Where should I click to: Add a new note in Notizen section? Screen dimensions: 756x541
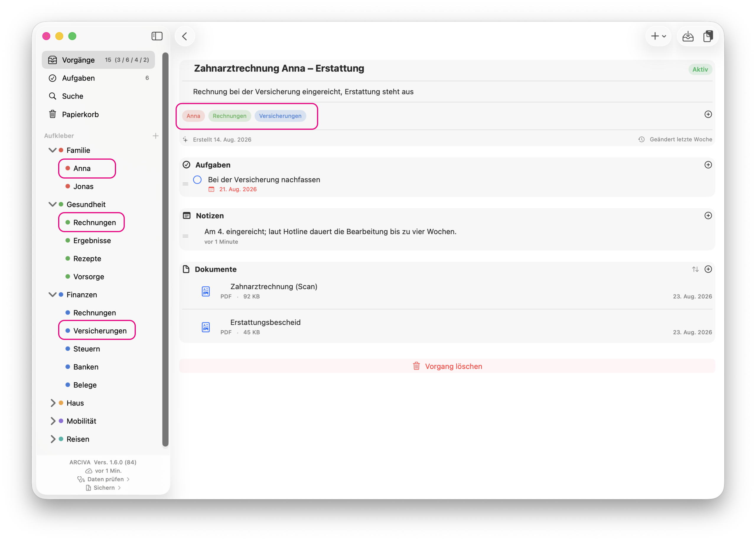pos(708,215)
